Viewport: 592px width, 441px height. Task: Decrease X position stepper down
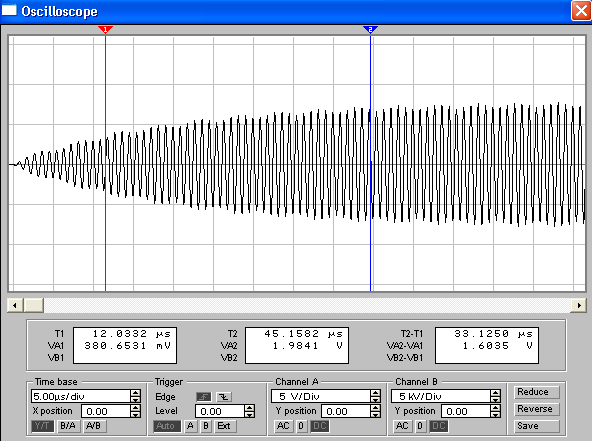click(136, 414)
